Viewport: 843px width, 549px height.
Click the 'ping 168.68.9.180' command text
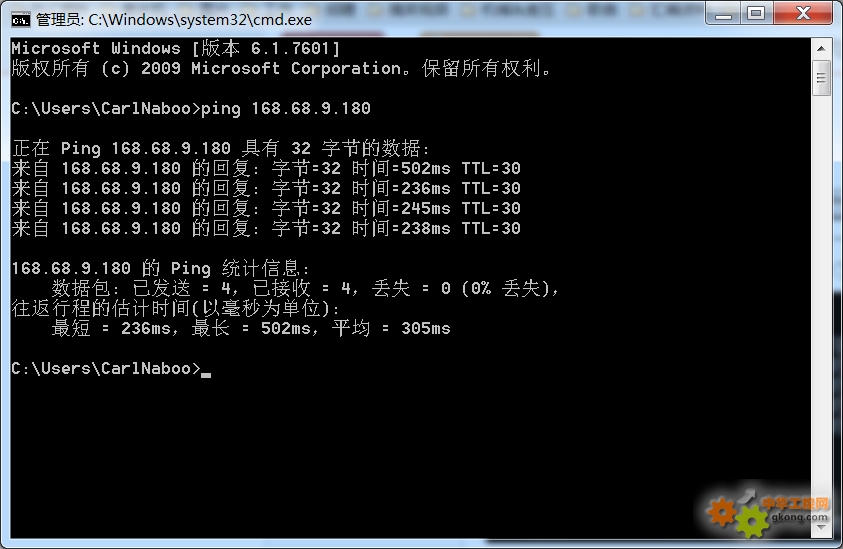(x=285, y=109)
